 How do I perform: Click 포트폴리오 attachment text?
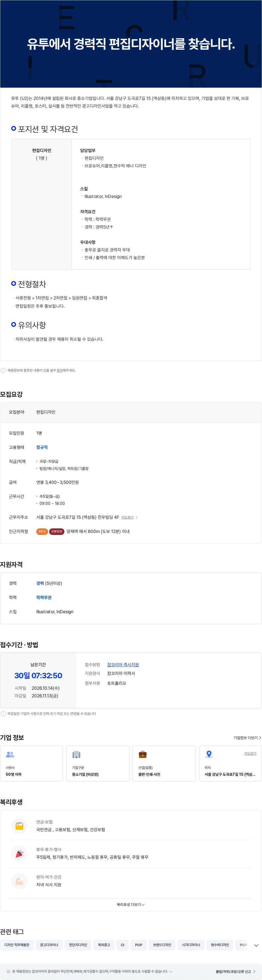click(117, 683)
